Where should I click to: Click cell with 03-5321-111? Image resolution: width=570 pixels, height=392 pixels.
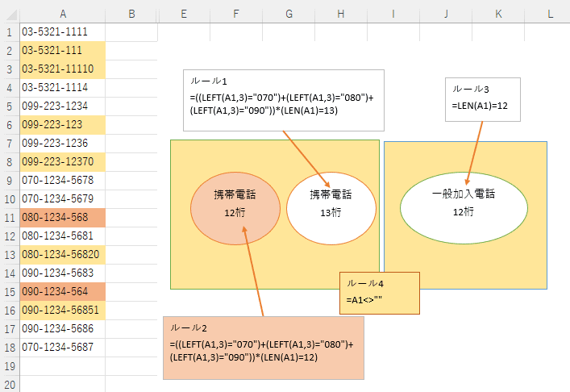63,51
